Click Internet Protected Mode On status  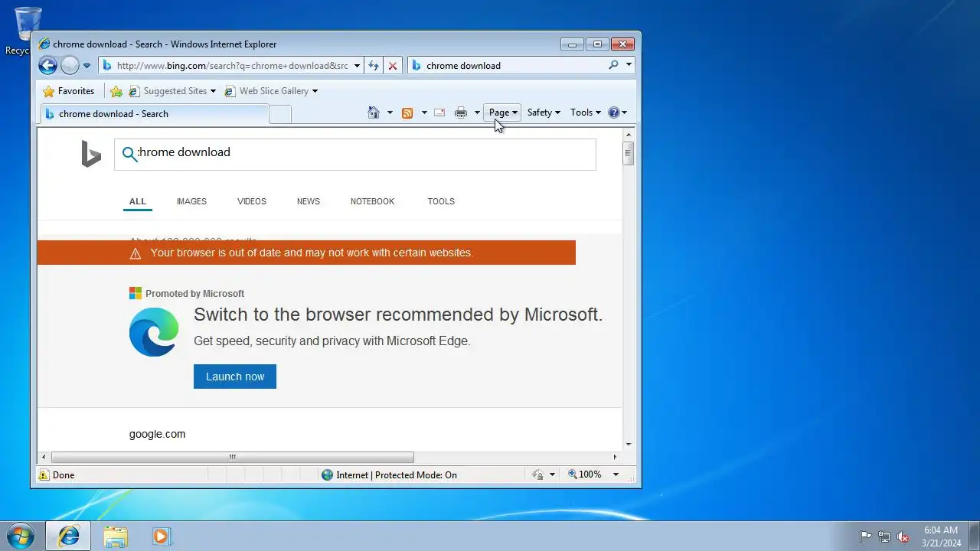(389, 475)
